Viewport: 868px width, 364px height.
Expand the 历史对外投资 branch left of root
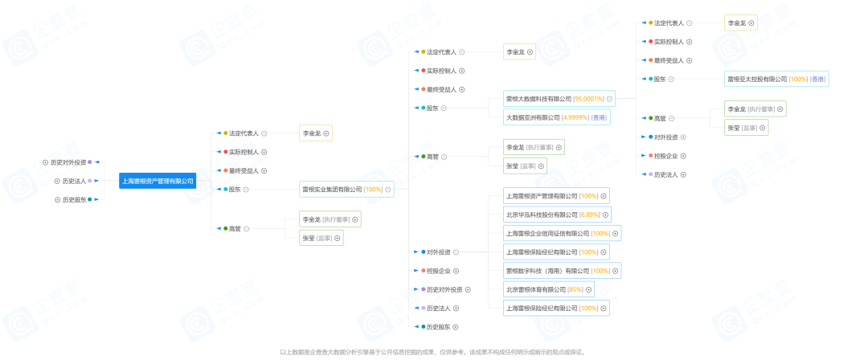point(45,162)
